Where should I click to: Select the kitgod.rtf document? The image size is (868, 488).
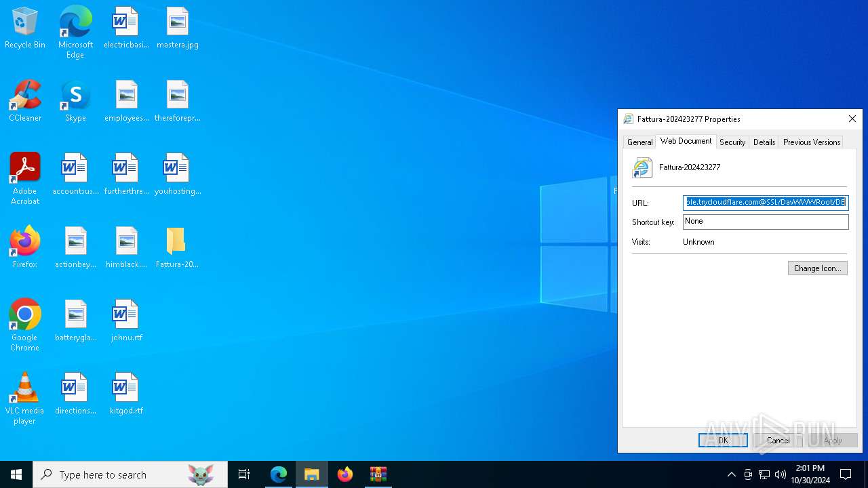click(126, 394)
